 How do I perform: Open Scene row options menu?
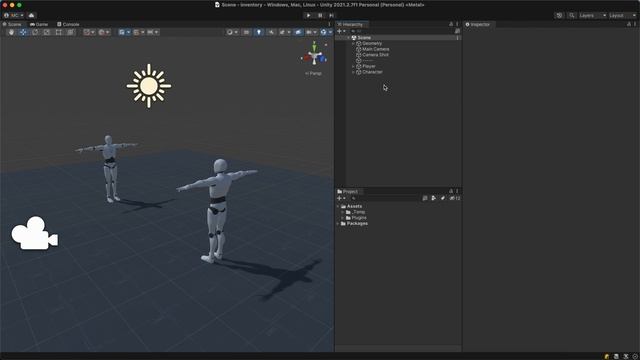(x=457, y=38)
